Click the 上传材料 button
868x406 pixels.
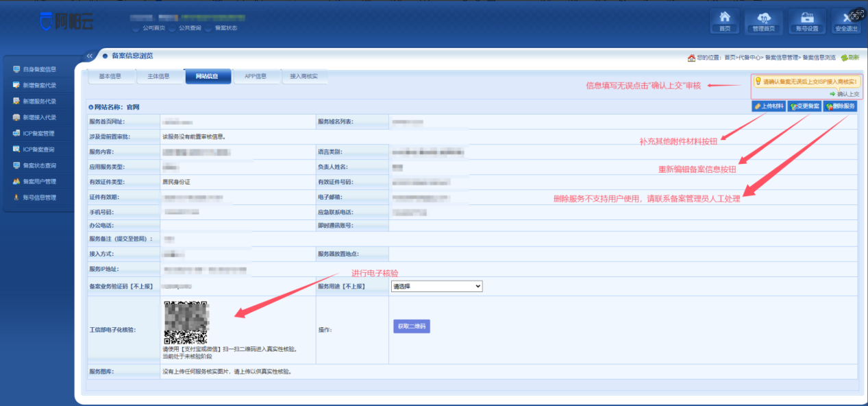click(x=769, y=106)
